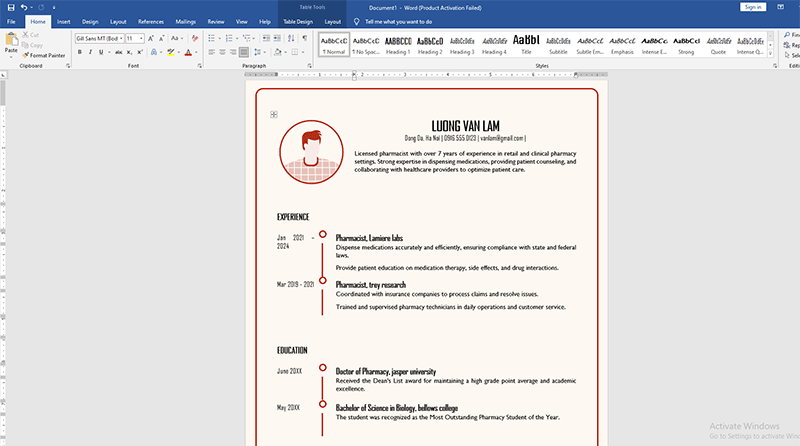
Task: Click the Save icon in the title bar
Action: tap(11, 7)
